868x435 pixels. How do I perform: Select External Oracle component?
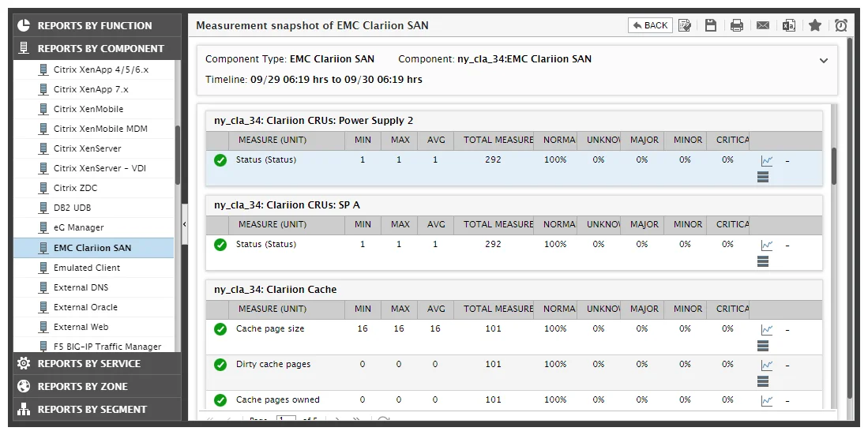point(93,307)
